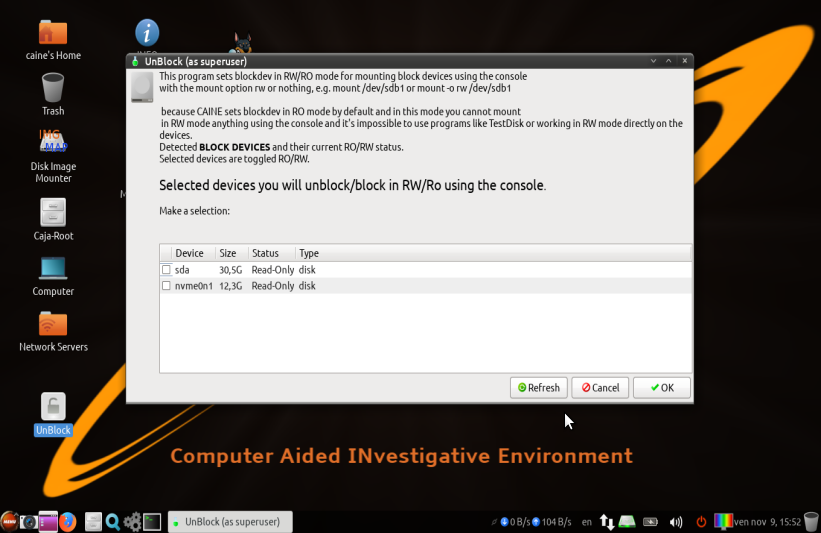Click the '30,5G' size cell
Screen dimensions: 821x533
[x=230, y=270]
